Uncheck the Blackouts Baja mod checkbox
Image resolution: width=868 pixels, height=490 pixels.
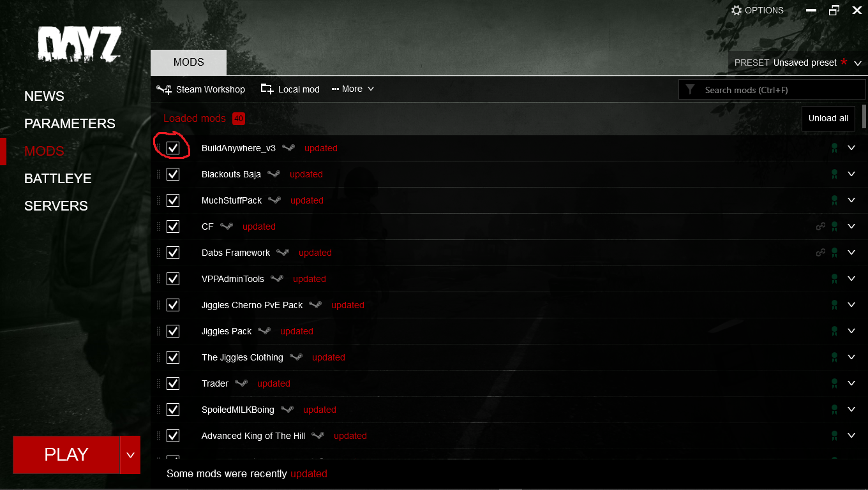pos(173,174)
